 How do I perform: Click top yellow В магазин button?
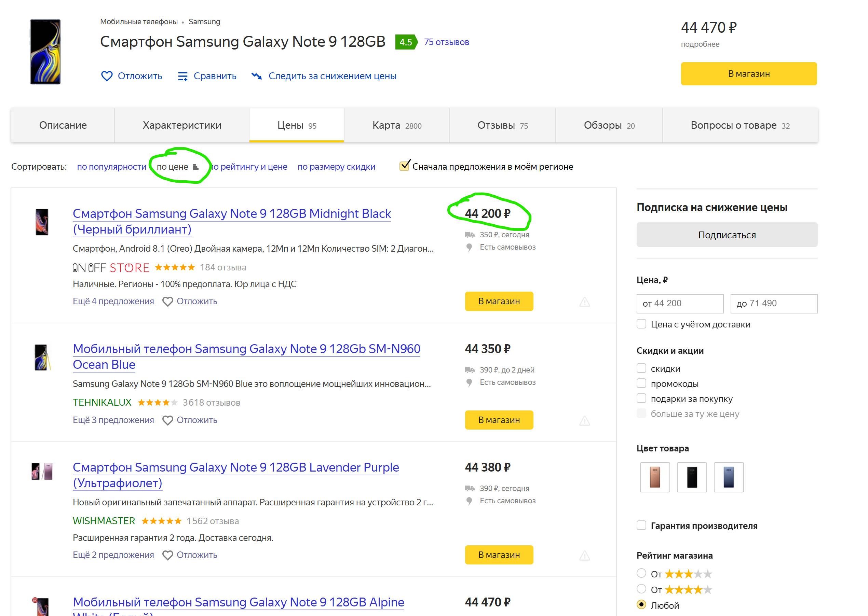[748, 74]
